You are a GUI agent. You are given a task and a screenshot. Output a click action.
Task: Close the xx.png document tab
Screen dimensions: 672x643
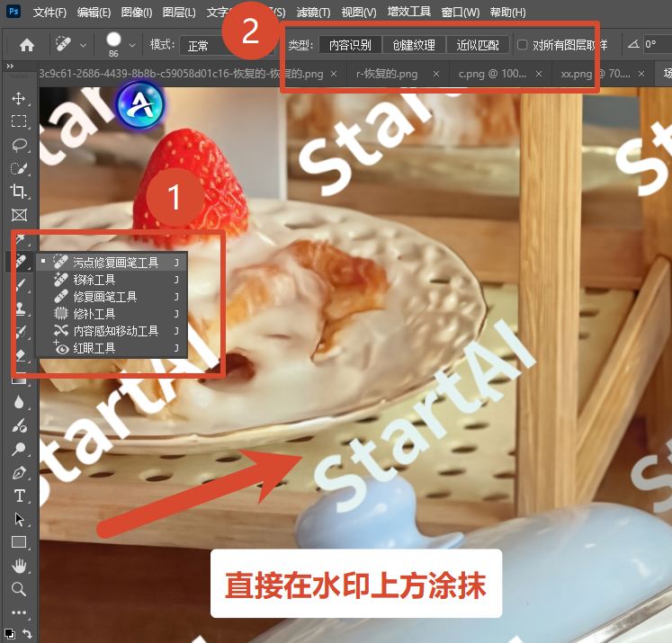click(x=641, y=74)
